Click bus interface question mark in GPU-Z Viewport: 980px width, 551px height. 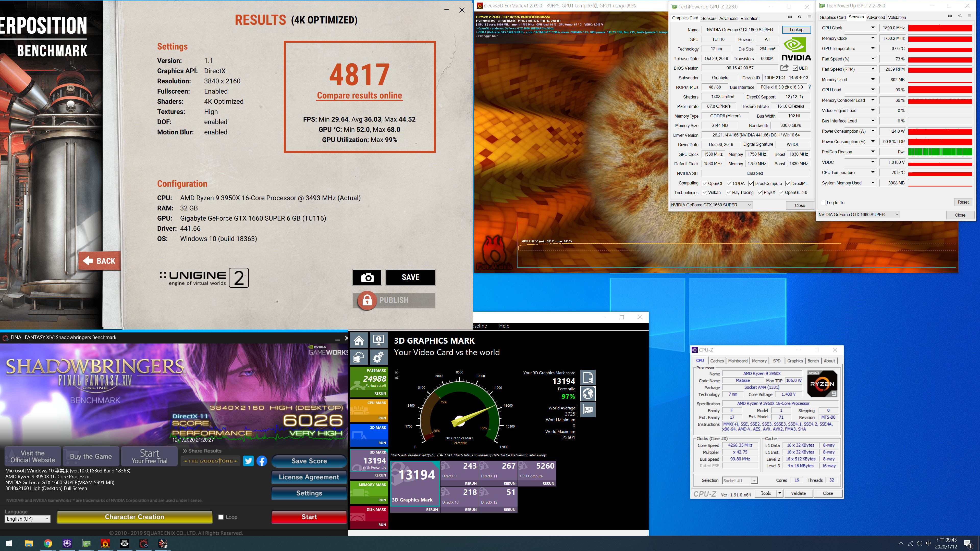click(x=809, y=87)
